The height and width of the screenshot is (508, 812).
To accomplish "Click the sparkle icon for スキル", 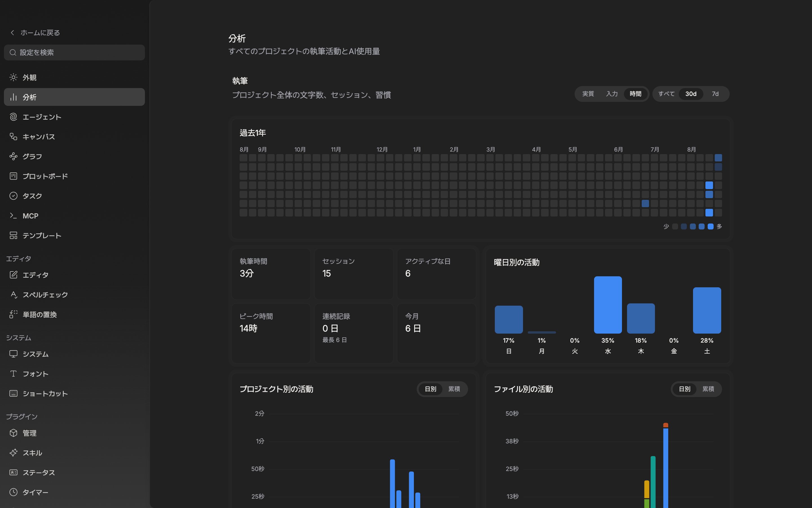I will [14, 453].
